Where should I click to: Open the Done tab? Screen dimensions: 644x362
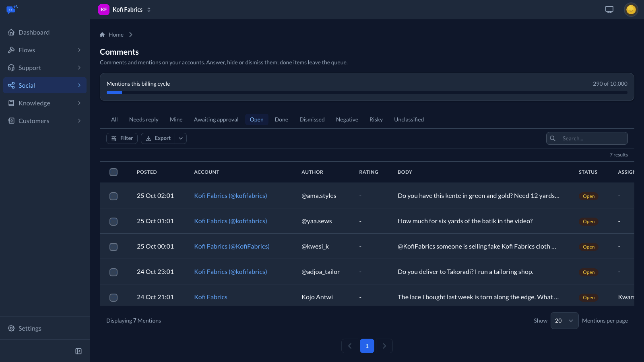coord(281,119)
